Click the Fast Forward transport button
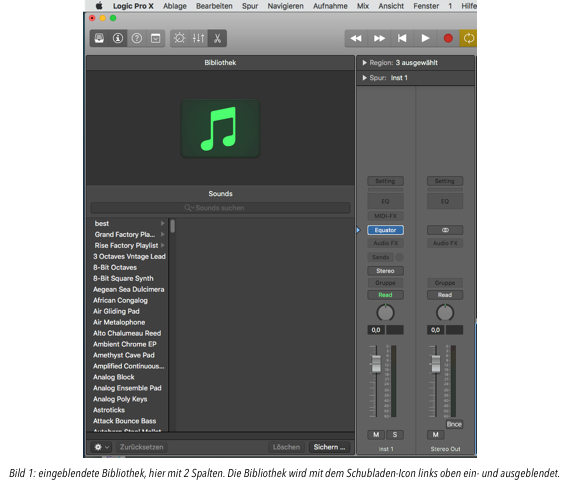 379,38
